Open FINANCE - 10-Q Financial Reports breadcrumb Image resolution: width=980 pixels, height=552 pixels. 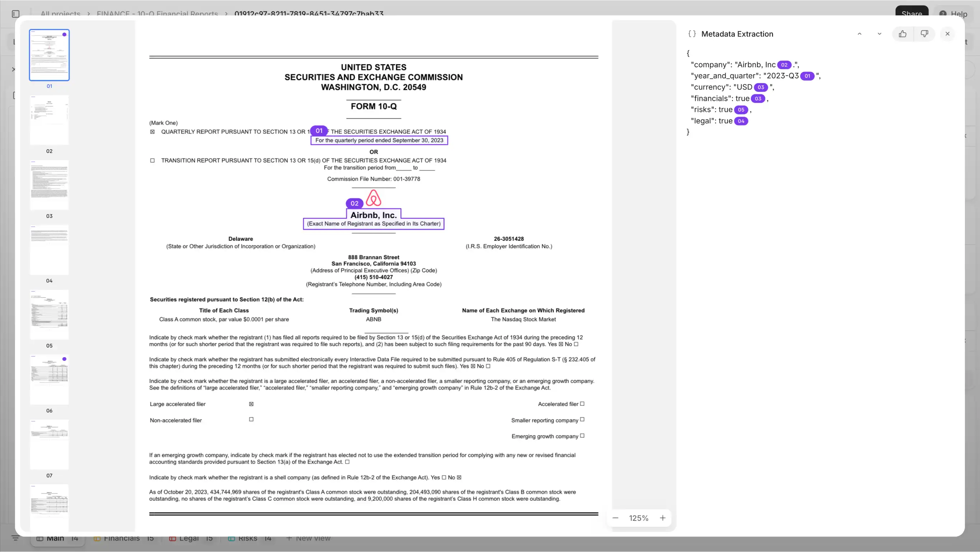tap(157, 14)
